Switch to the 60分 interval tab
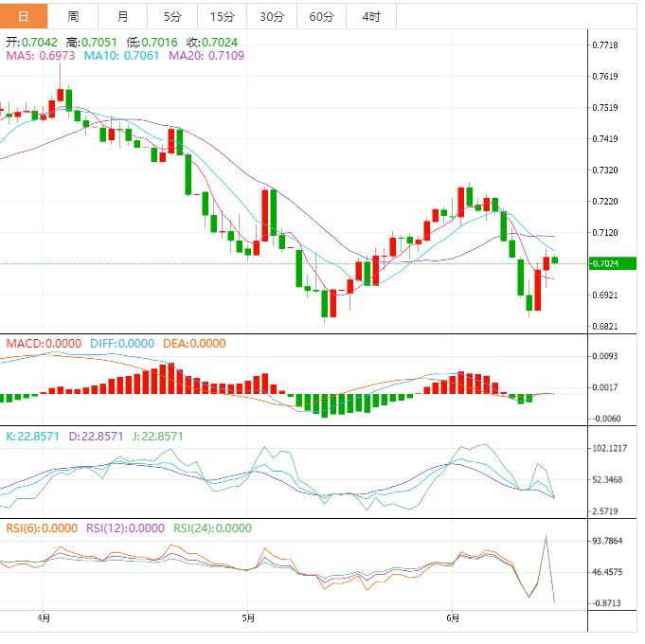The image size is (645, 644). click(x=321, y=16)
